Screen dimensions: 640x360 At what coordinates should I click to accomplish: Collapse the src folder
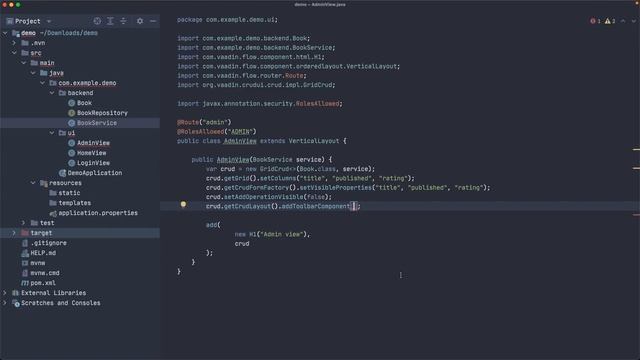tap(14, 53)
